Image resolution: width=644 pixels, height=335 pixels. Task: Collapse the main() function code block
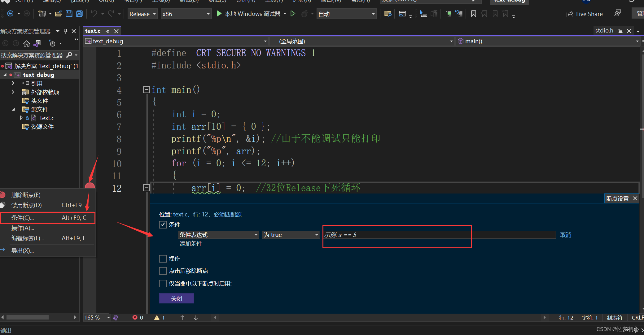pyautogui.click(x=147, y=90)
